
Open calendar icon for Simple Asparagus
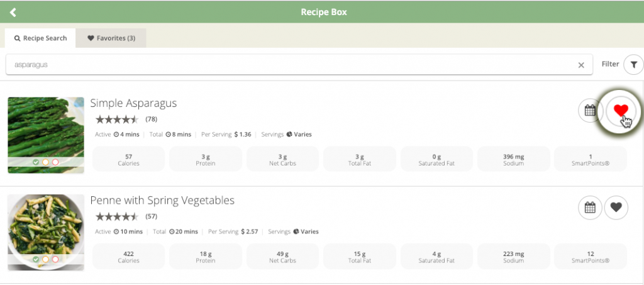[590, 111]
